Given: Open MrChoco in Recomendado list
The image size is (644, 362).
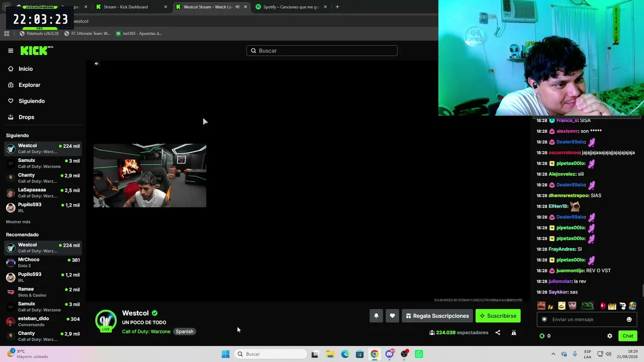Looking at the screenshot, I should pos(43,262).
